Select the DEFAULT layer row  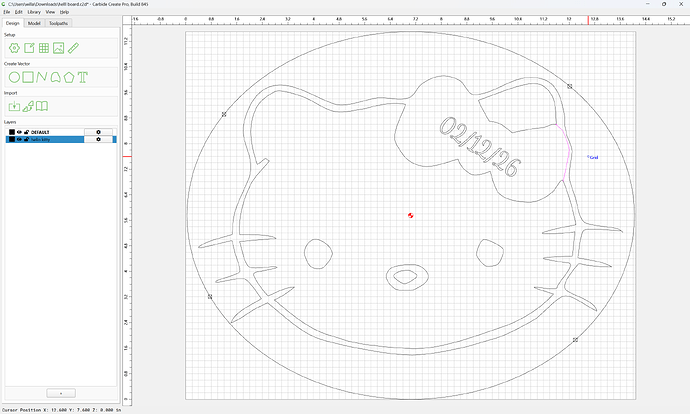[x=61, y=132]
